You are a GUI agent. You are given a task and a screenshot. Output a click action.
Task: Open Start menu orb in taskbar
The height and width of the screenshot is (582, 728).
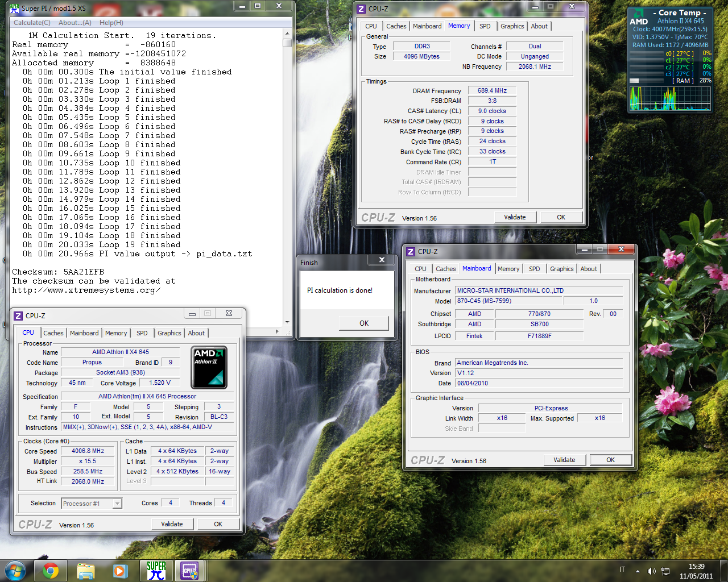[15, 570]
